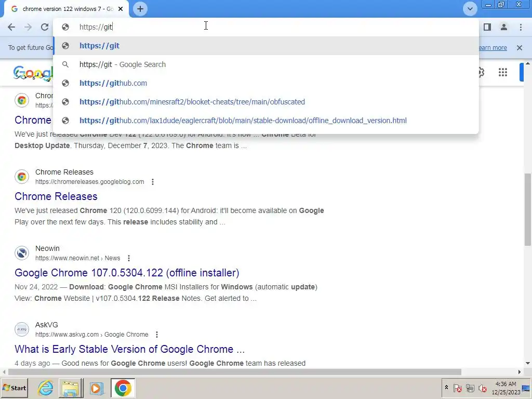Toggle the Chrome side panel icon
The height and width of the screenshot is (399, 532).
487,27
